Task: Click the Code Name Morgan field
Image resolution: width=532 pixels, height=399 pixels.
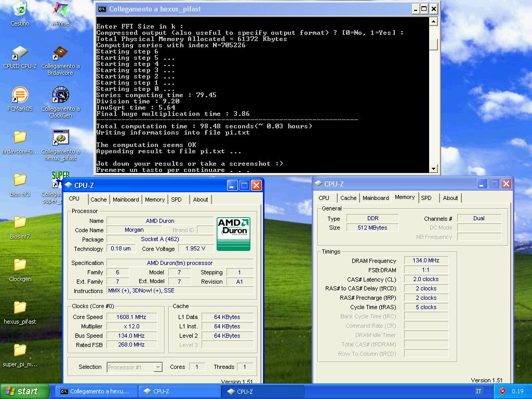Action: 134,230
